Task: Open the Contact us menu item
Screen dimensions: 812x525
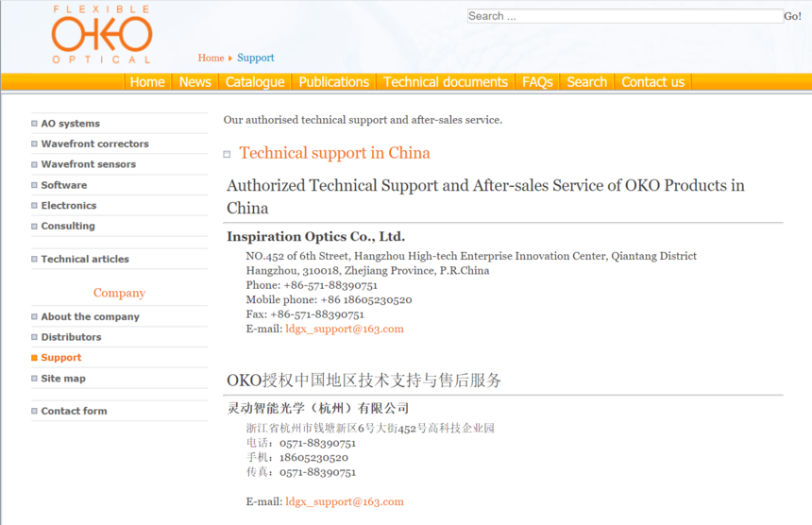Action: [653, 82]
